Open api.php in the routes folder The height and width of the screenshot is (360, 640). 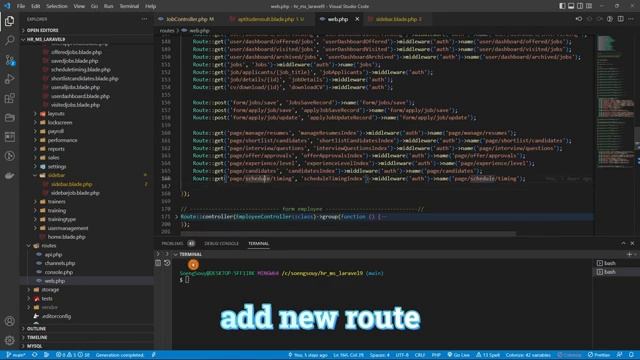pyautogui.click(x=53, y=254)
